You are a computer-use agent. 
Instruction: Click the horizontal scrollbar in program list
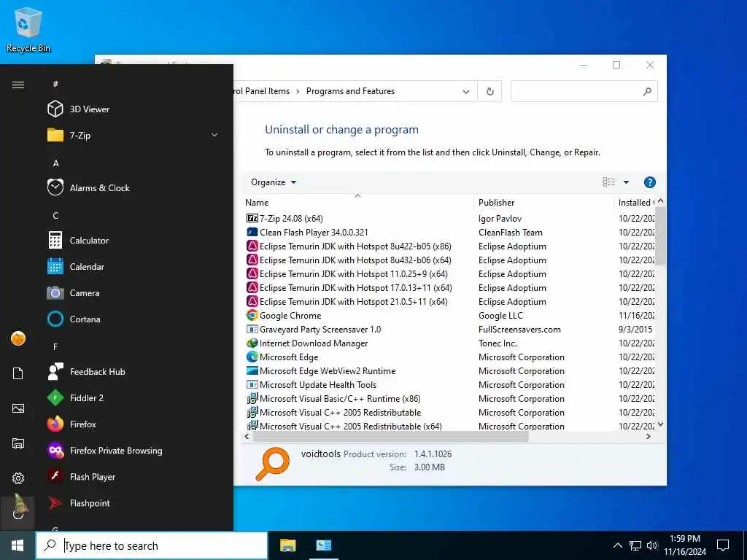(390, 437)
